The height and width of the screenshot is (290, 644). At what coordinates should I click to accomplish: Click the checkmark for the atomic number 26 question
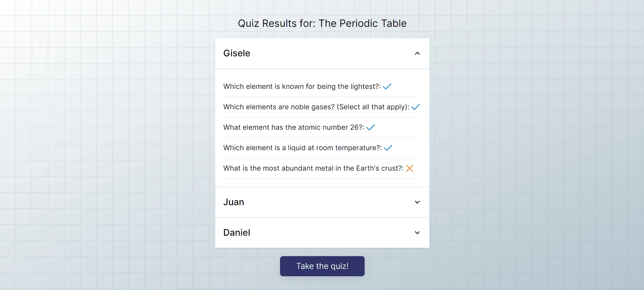point(370,127)
